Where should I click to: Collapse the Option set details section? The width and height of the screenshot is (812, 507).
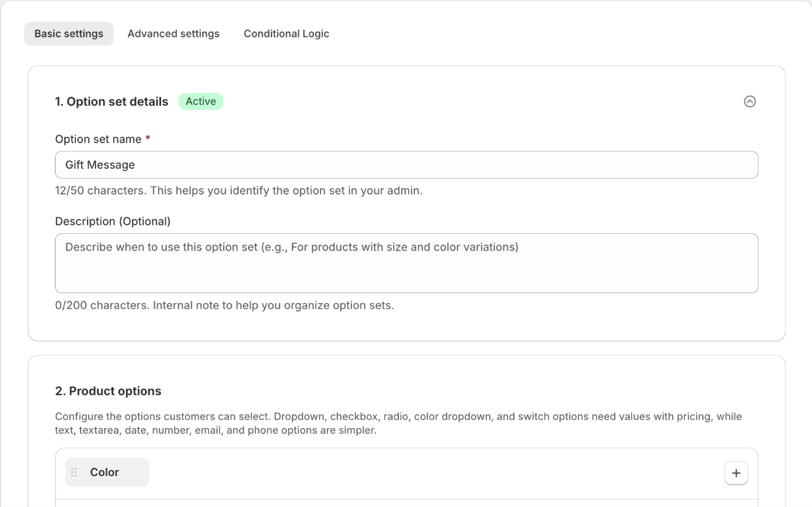coord(750,102)
